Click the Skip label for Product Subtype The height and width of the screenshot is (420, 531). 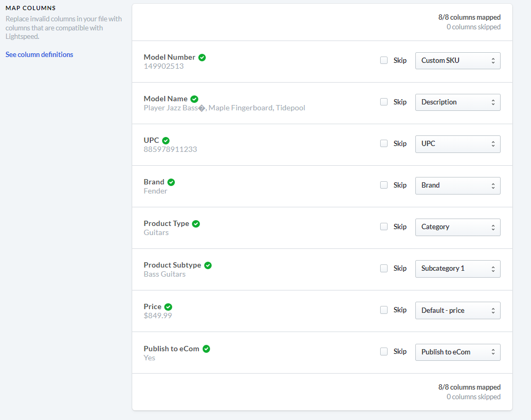(400, 269)
